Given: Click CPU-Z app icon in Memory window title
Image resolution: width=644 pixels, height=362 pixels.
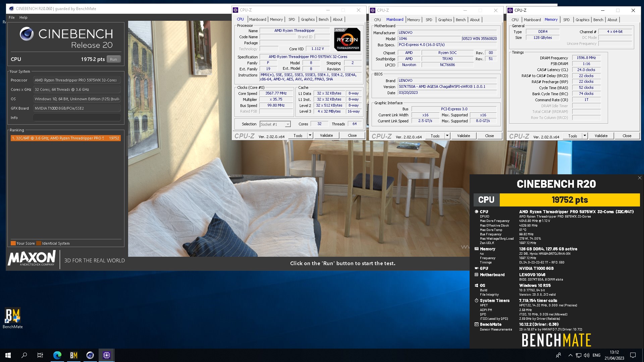Looking at the screenshot, I should (x=510, y=10).
